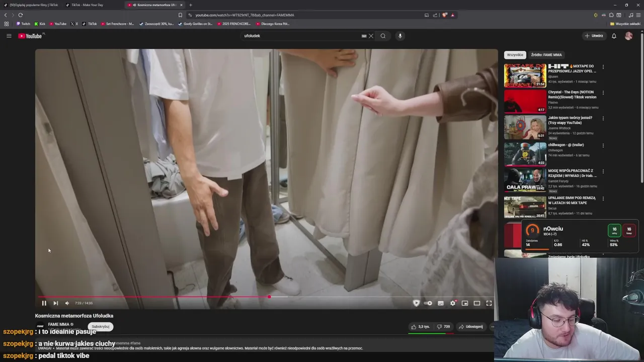Select the 'Źródło: FAME MMA' chip

click(546, 55)
